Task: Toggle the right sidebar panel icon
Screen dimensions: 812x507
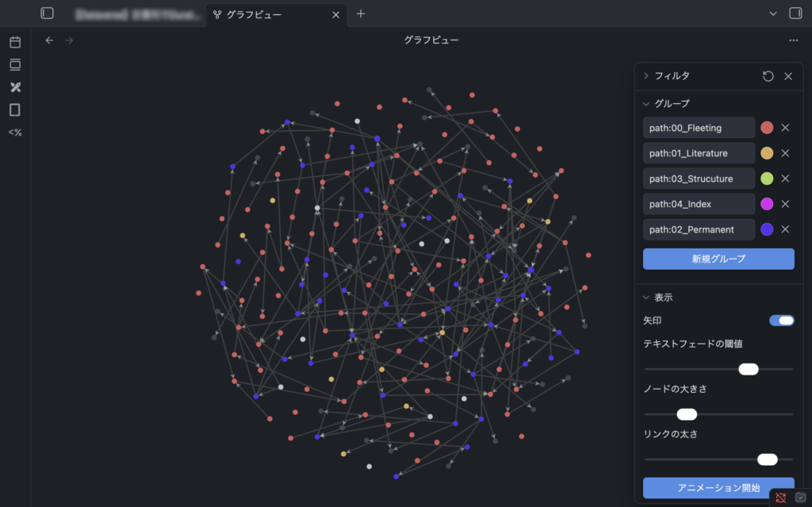Action: 795,13
